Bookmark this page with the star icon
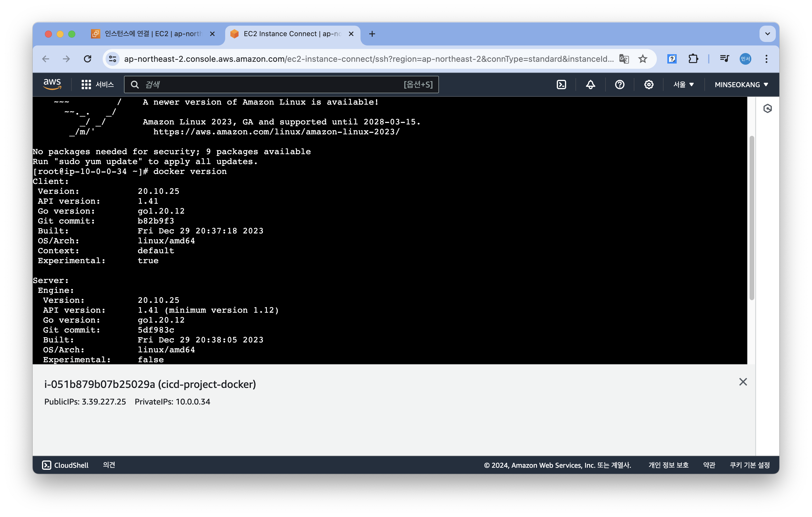Image resolution: width=812 pixels, height=517 pixels. tap(643, 59)
